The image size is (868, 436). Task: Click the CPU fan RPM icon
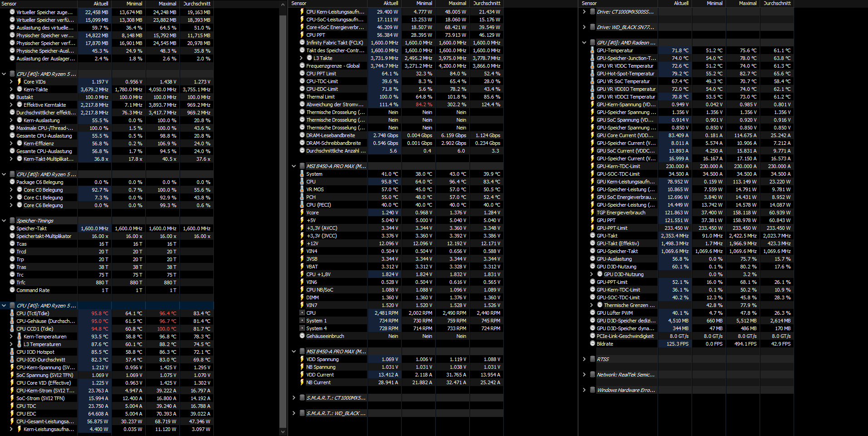302,313
